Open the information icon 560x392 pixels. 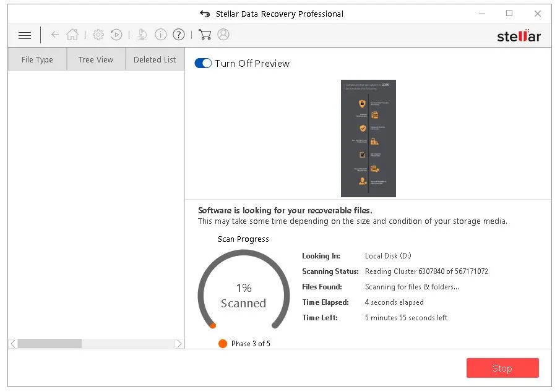(x=161, y=35)
